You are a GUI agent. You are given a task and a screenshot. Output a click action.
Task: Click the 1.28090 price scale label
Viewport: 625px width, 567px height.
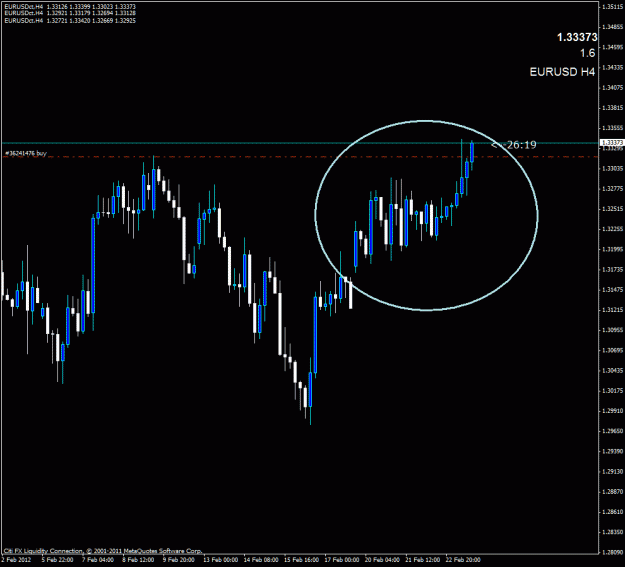(613, 552)
